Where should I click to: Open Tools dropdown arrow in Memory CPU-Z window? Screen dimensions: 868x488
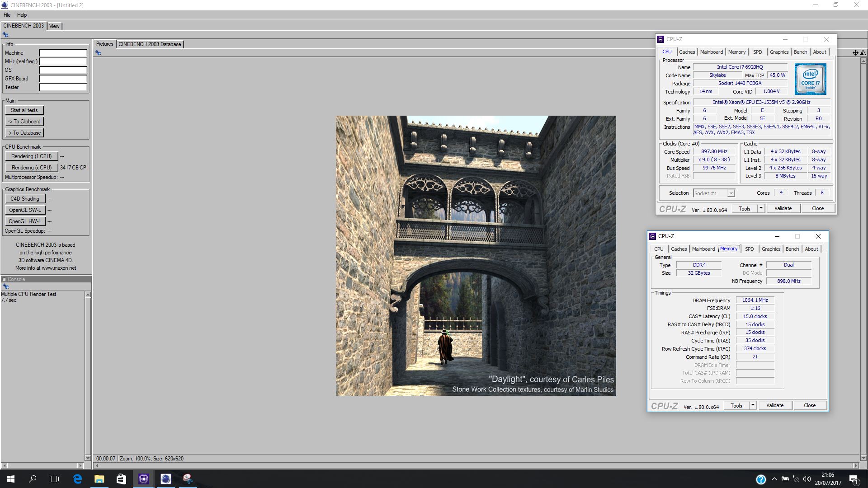(753, 405)
